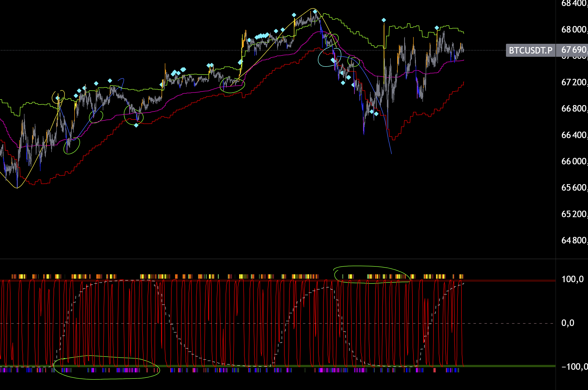588x390 pixels.
Task: Click the 68 000 price scale label
Action: coord(574,30)
